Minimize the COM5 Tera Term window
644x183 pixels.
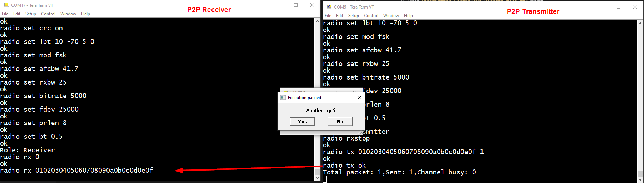(603, 7)
